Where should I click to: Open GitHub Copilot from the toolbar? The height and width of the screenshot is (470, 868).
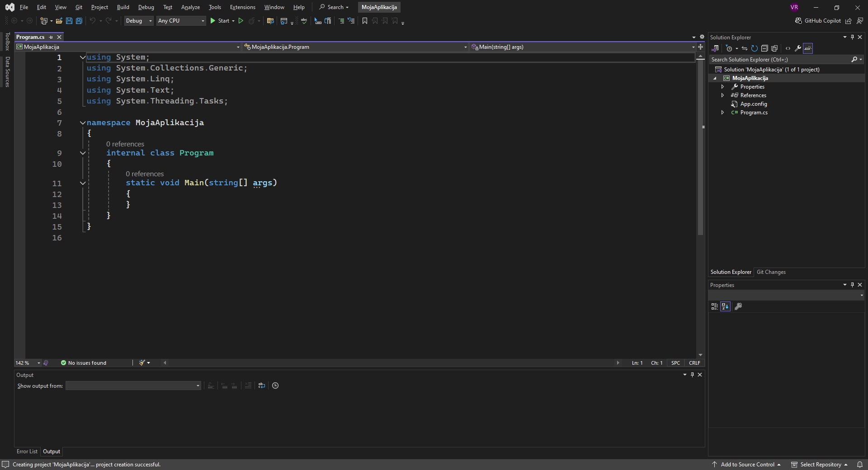click(818, 21)
